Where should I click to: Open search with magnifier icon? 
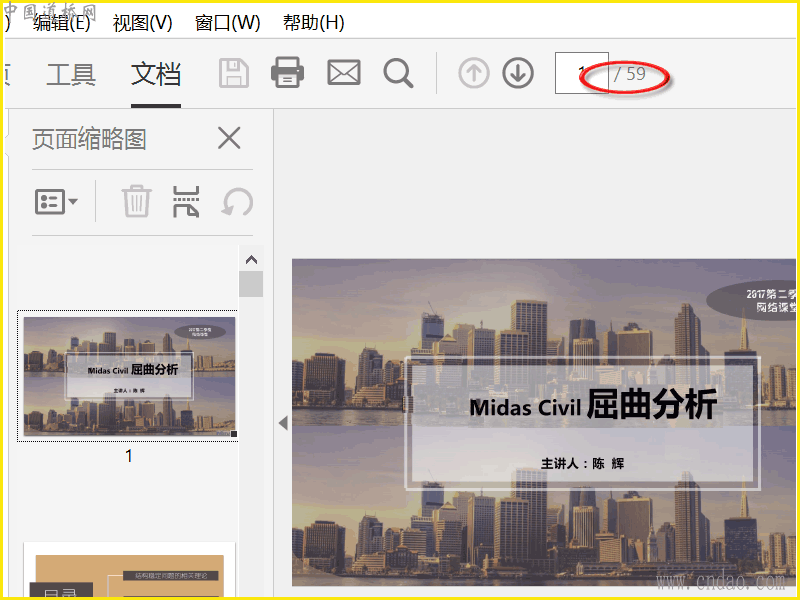coord(398,73)
